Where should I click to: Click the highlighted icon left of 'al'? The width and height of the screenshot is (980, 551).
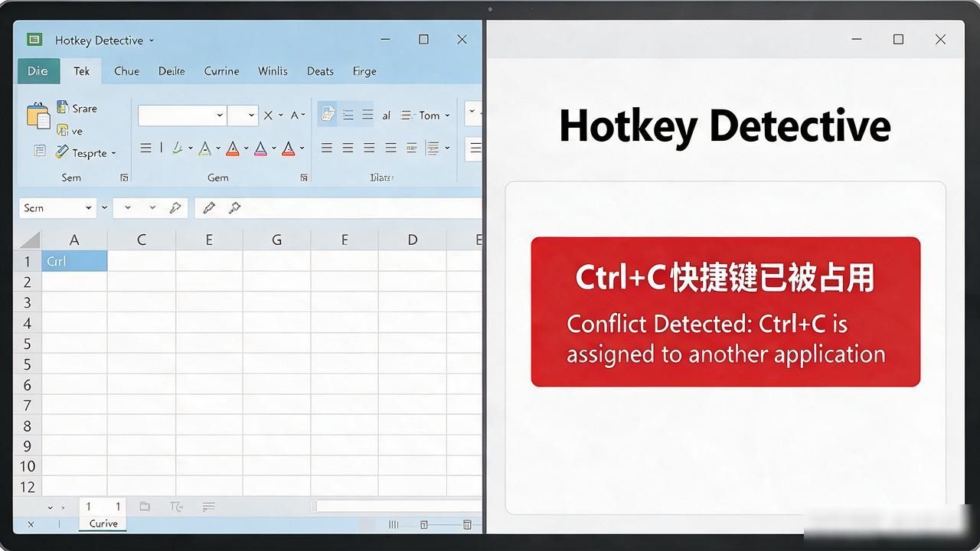coord(328,115)
